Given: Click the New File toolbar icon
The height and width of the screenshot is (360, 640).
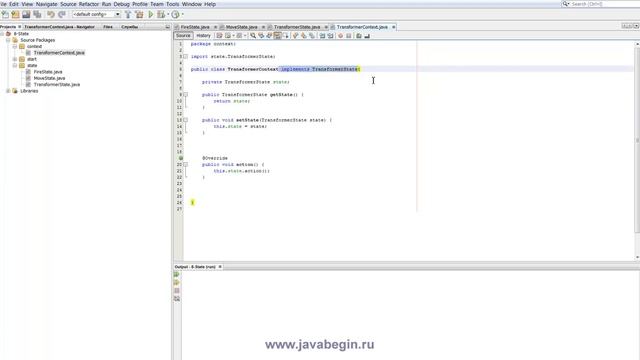Looking at the screenshot, I should pos(5,15).
